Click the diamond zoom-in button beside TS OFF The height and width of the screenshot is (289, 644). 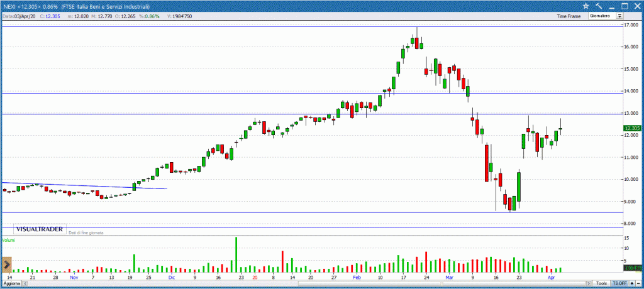[x=631, y=284]
